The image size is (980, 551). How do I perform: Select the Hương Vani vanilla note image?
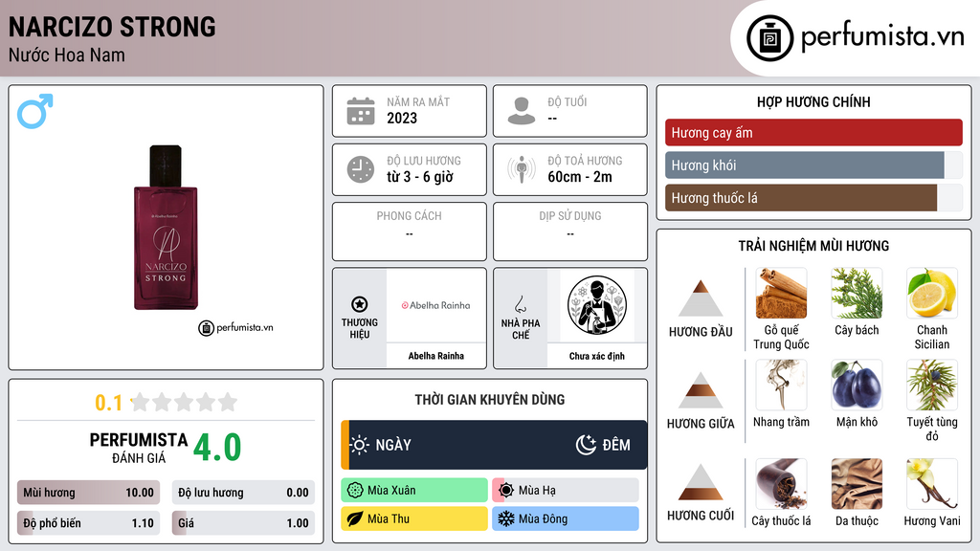932,484
